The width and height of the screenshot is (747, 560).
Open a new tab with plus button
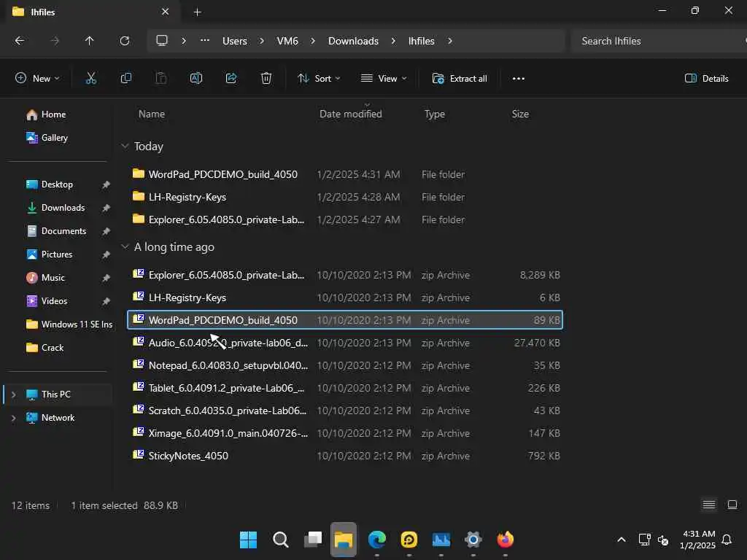(197, 12)
